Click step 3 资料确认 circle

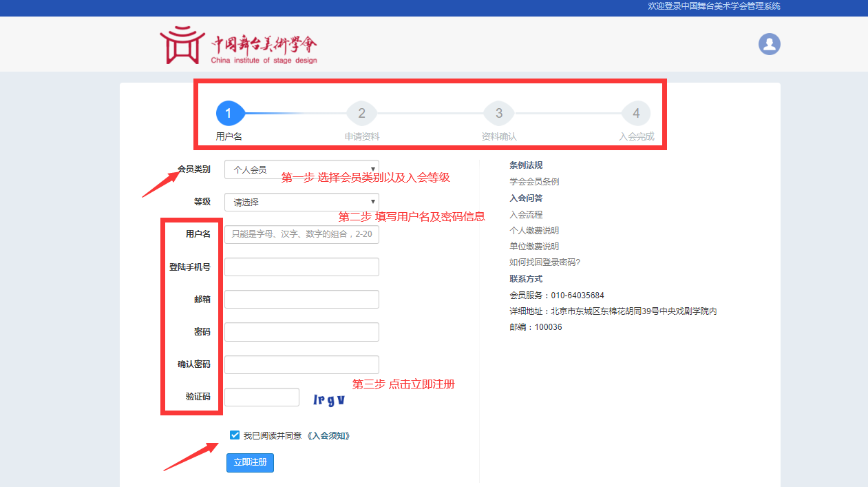point(499,113)
